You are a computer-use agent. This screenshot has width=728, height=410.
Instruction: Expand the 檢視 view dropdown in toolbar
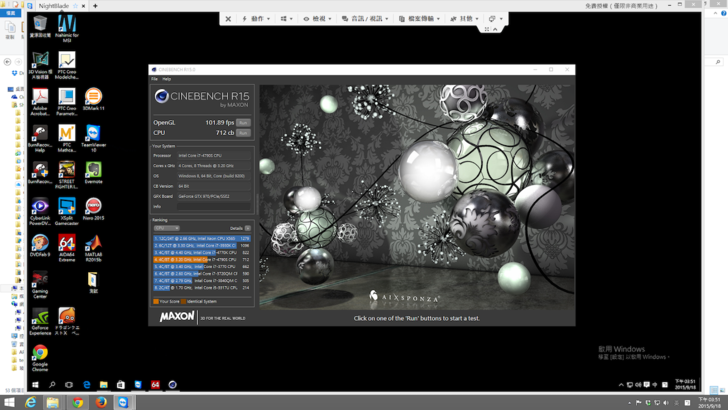(x=317, y=19)
